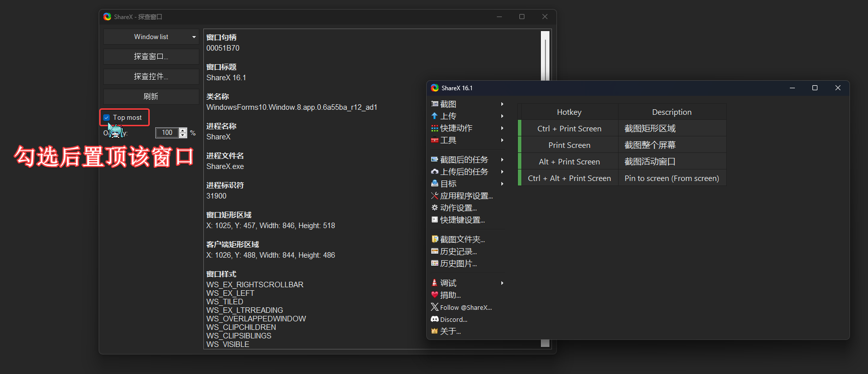Click the opacity value field showing 100

pyautogui.click(x=167, y=133)
